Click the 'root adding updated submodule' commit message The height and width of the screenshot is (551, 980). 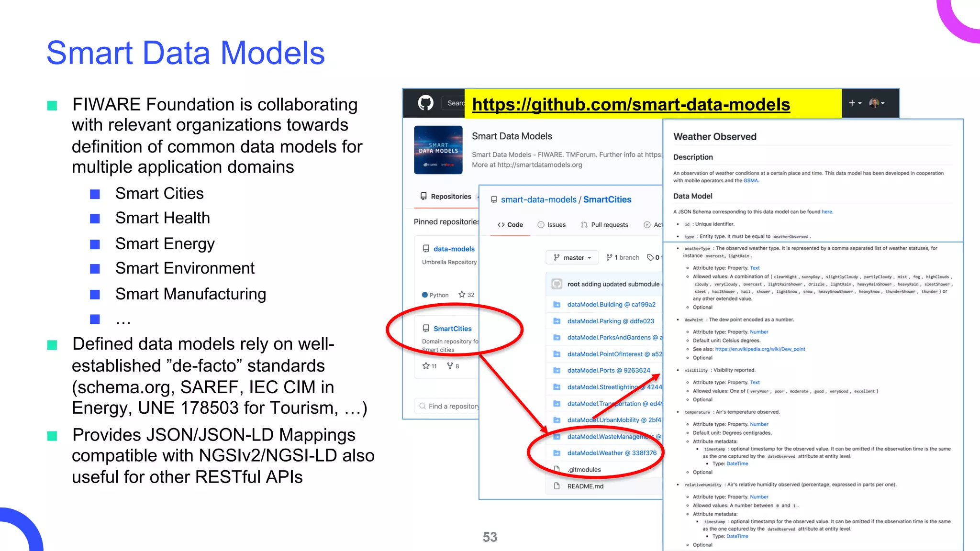614,284
